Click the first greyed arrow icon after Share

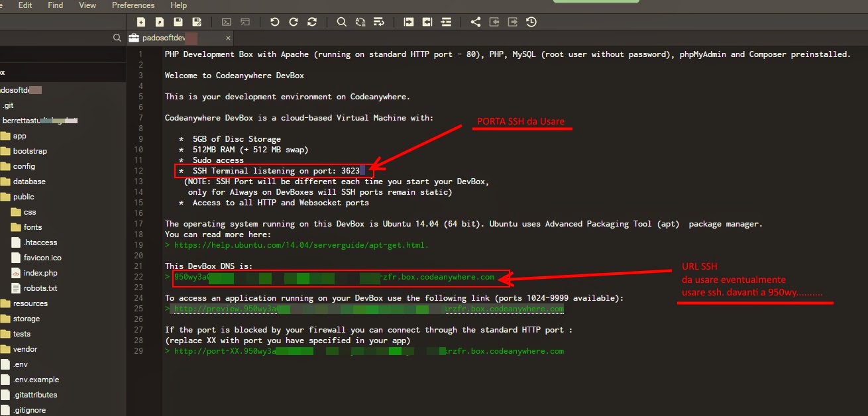coord(494,22)
